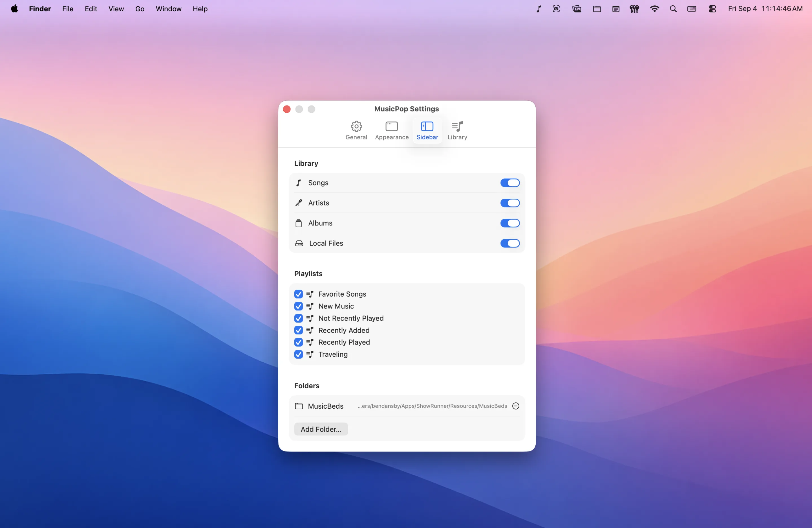The height and width of the screenshot is (528, 812).
Task: Open the View menu
Action: (x=116, y=9)
